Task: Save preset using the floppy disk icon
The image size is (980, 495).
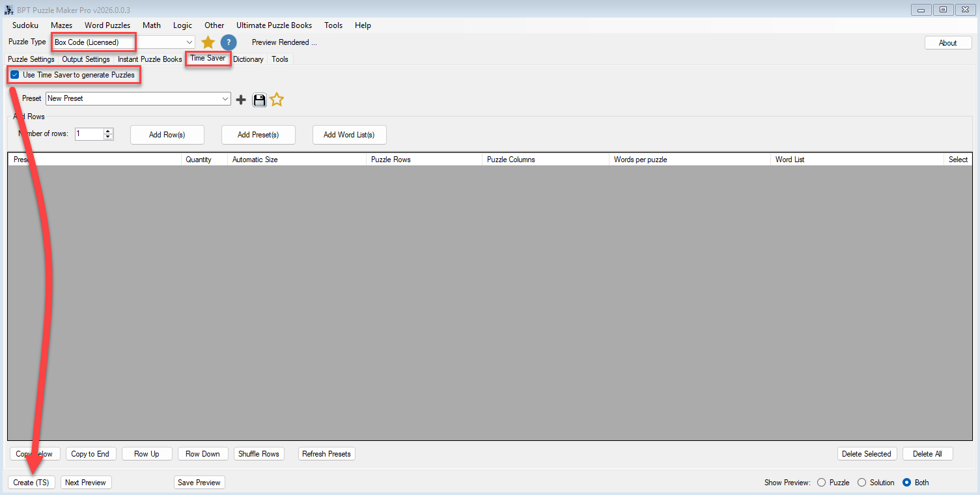Action: pos(259,100)
